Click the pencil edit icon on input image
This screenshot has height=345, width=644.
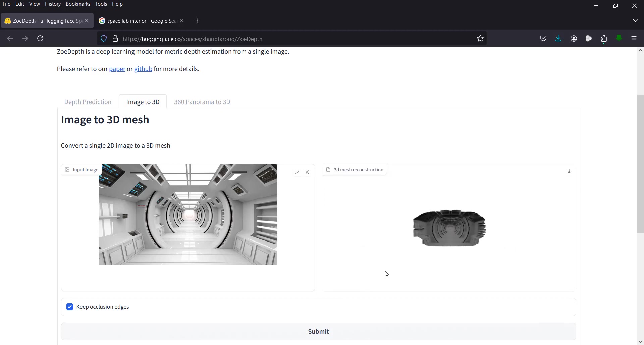tap(297, 172)
